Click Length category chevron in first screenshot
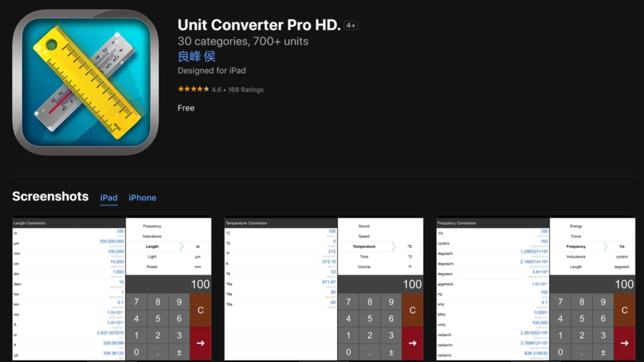The height and width of the screenshot is (362, 644). point(181,246)
